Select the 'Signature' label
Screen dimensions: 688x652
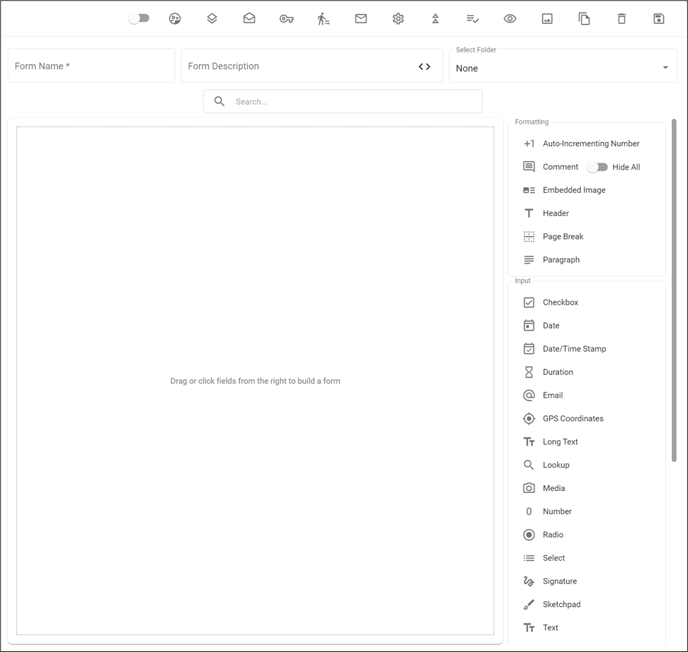click(560, 581)
